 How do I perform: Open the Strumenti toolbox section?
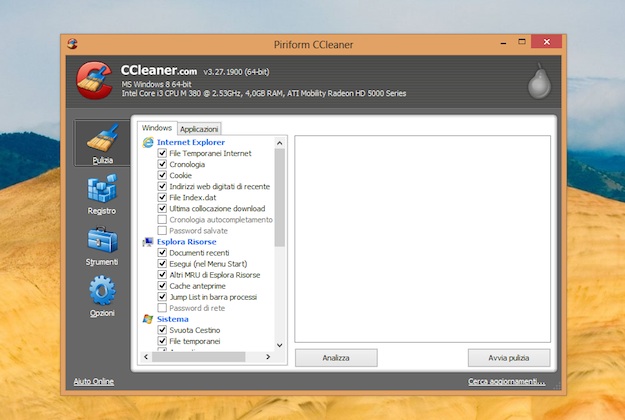click(101, 245)
